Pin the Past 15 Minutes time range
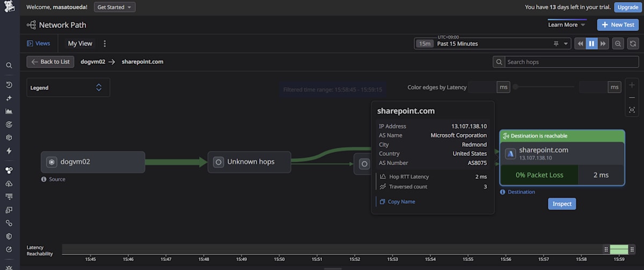644x270 pixels. coord(557,43)
